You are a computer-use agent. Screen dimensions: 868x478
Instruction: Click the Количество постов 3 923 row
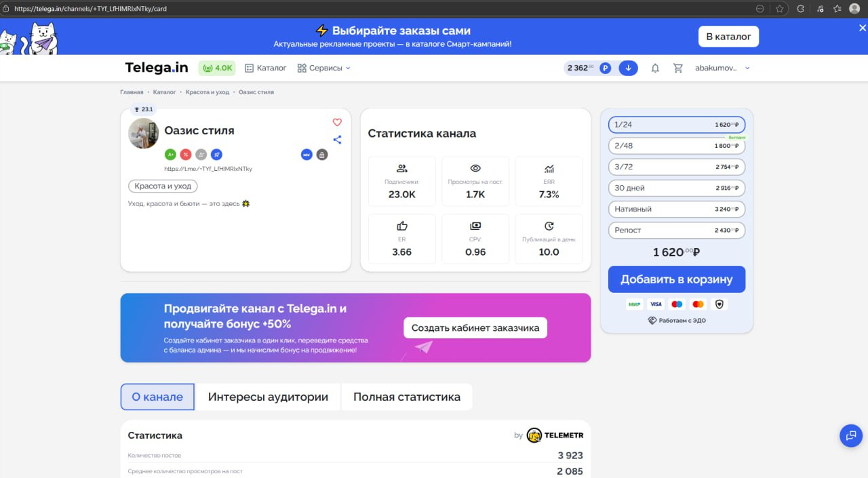[355, 456]
